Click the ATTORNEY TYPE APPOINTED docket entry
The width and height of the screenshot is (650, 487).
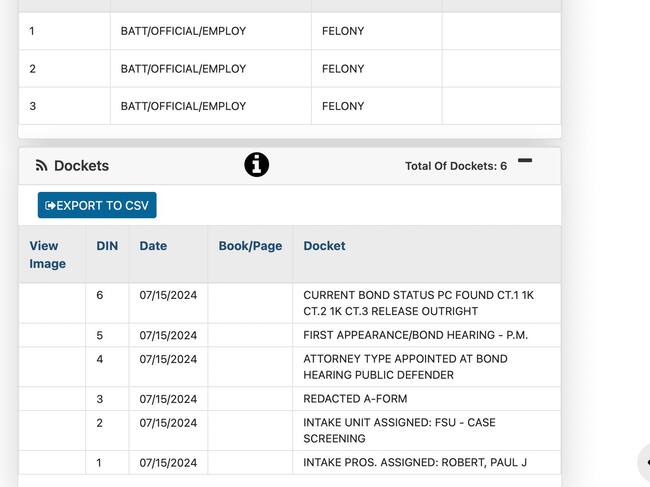click(x=405, y=367)
